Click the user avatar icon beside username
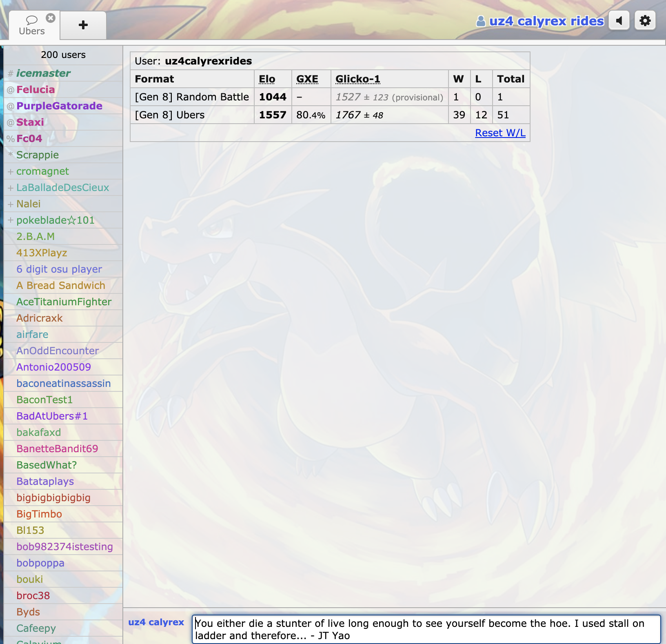The height and width of the screenshot is (644, 666). pos(481,21)
